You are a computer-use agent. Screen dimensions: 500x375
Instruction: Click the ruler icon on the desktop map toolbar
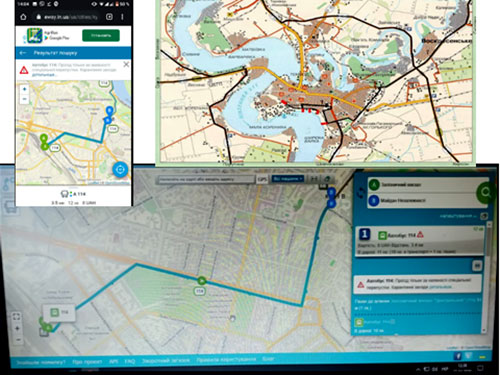314,179
